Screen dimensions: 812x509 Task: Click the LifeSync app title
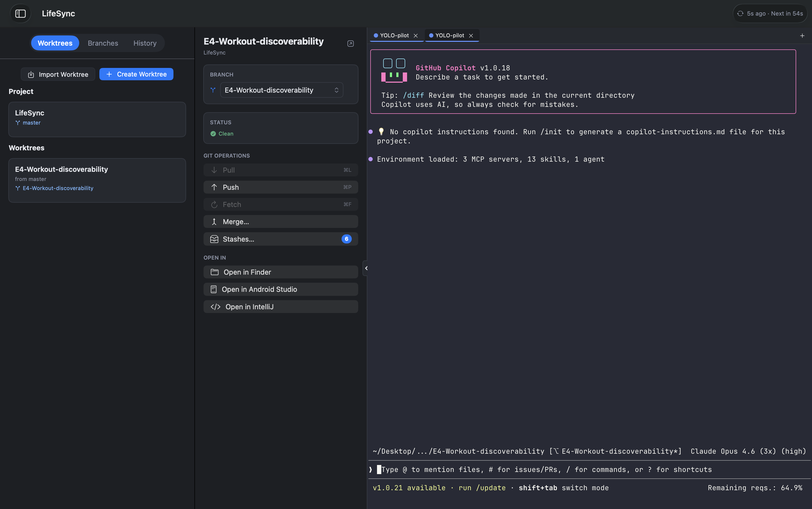click(59, 13)
